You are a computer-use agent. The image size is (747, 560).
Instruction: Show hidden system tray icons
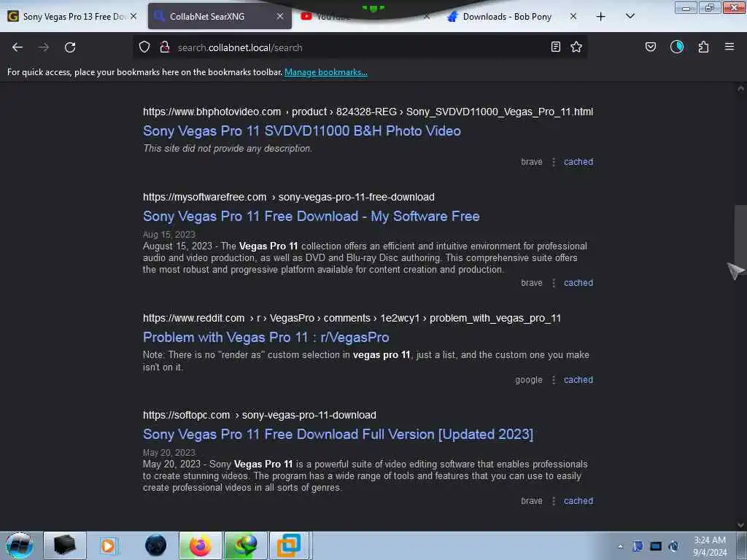coord(620,546)
